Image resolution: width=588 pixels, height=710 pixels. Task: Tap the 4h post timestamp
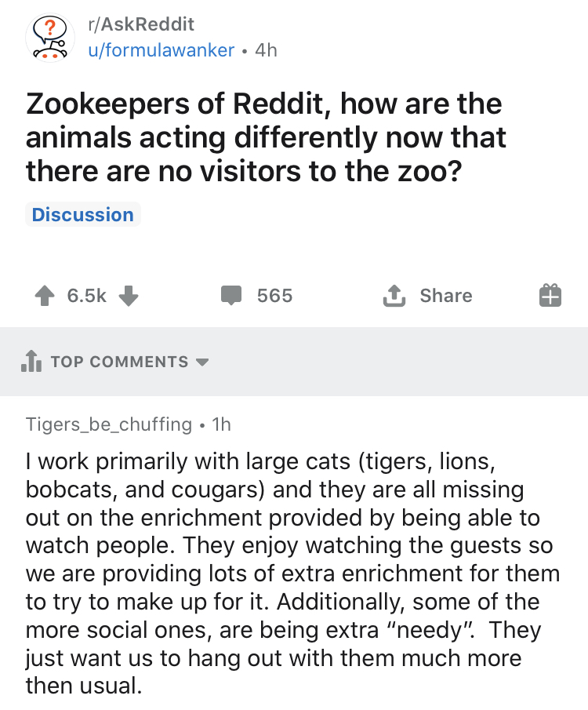click(x=266, y=50)
